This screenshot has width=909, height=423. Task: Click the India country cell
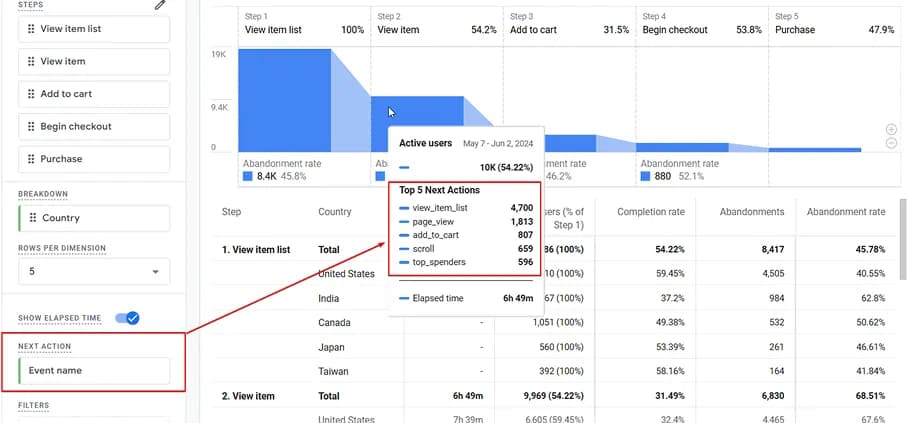coord(328,298)
